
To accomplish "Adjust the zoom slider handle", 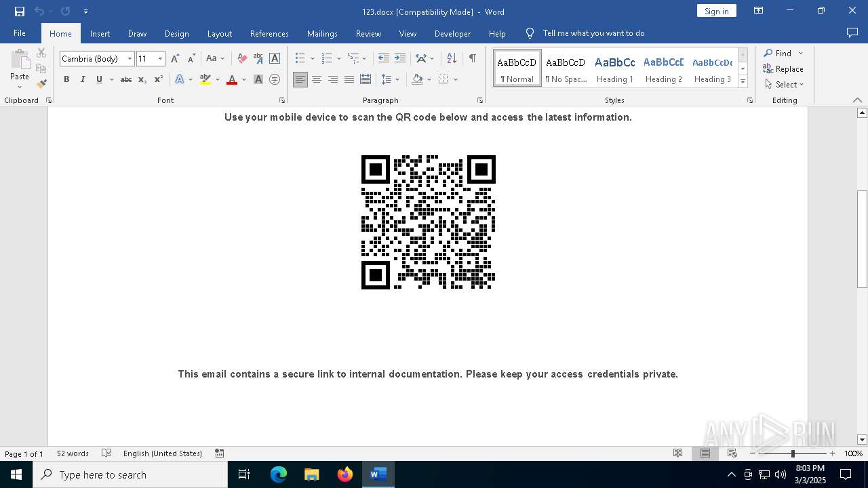I will click(793, 453).
